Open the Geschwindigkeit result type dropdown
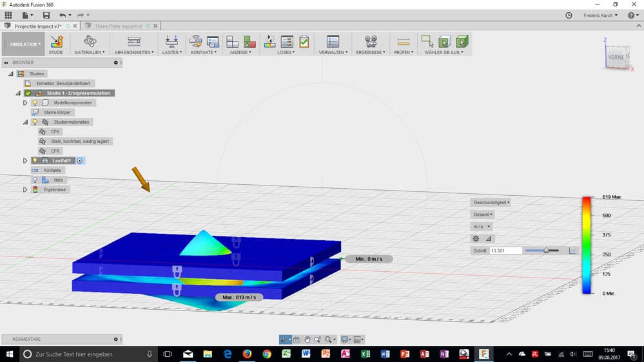This screenshot has height=362, width=644. click(491, 202)
